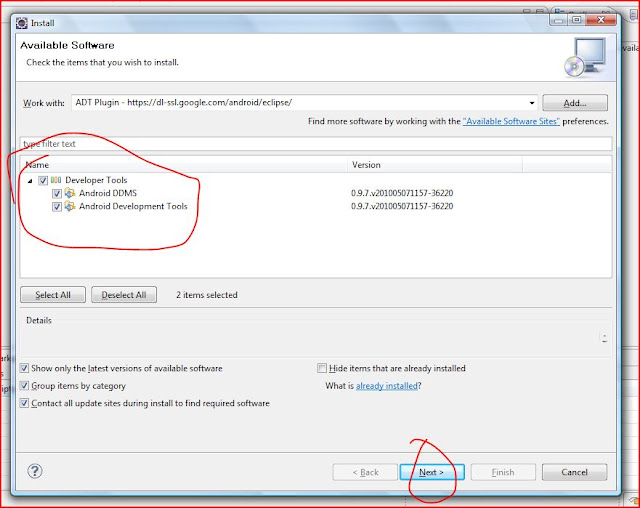Screen dimensions: 640x508
Task: Collapse the Developer Tools tree node
Action: (30, 181)
